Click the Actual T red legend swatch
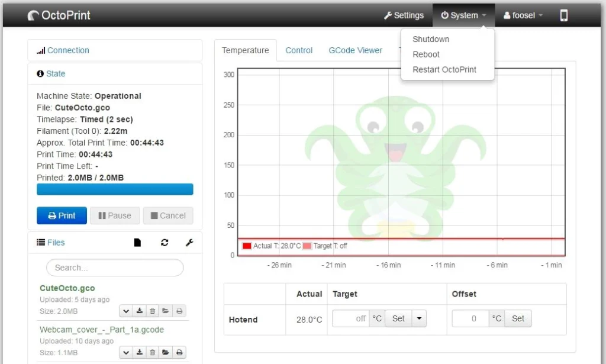Screen dimensions: 606x364 [x=247, y=246]
